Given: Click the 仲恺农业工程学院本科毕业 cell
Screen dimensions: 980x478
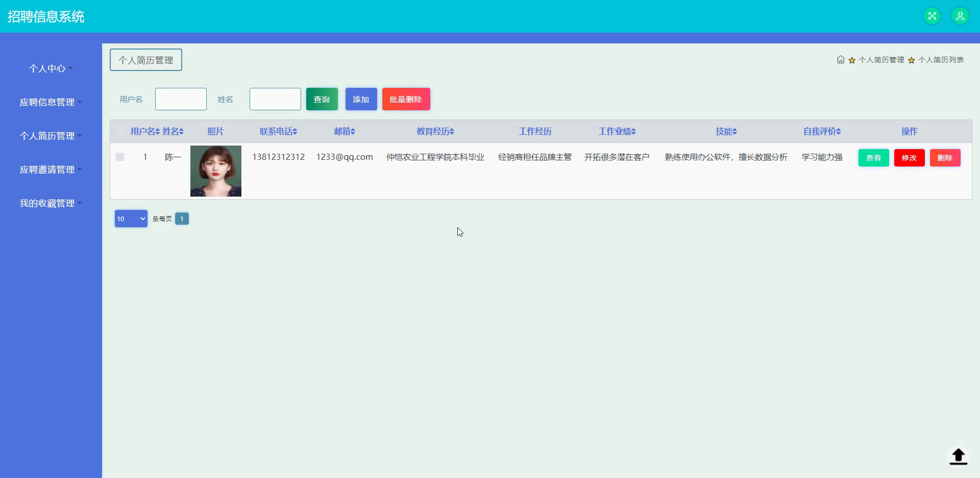Looking at the screenshot, I should coord(435,157).
